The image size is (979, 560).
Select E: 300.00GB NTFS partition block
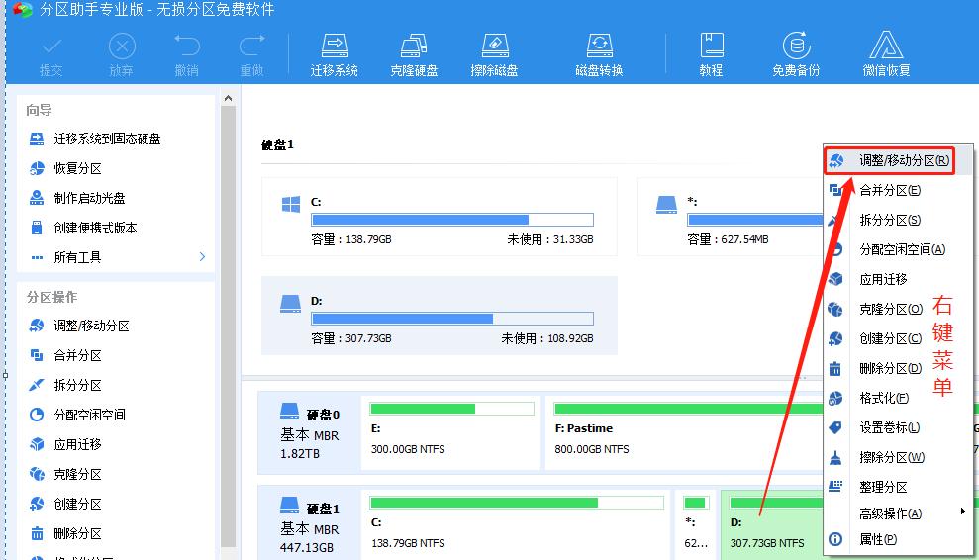450,432
